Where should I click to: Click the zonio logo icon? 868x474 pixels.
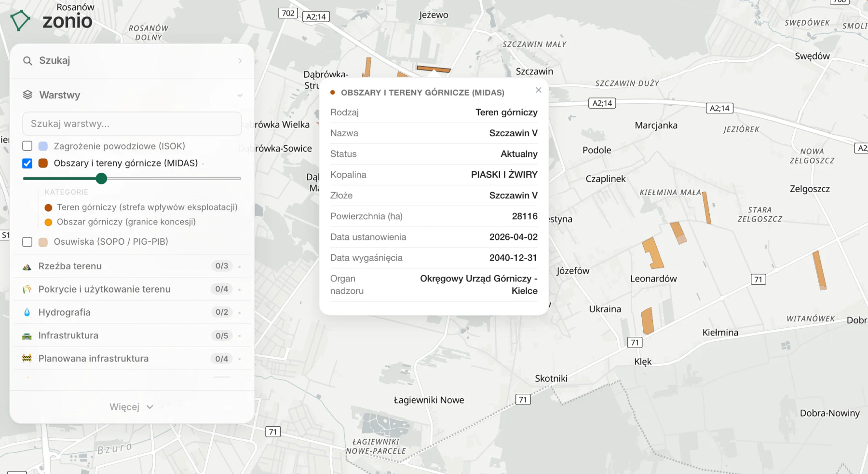(x=20, y=21)
